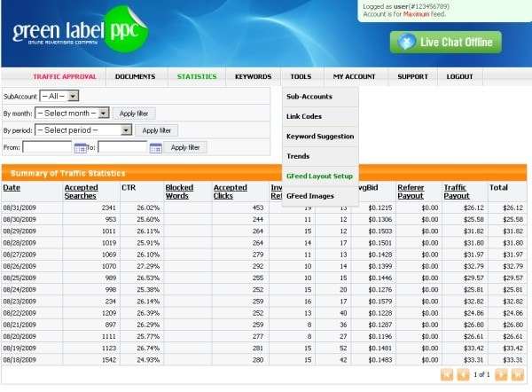This screenshot has height=392, width=532.
Task: Apply the From-To date filter
Action: coord(185,147)
